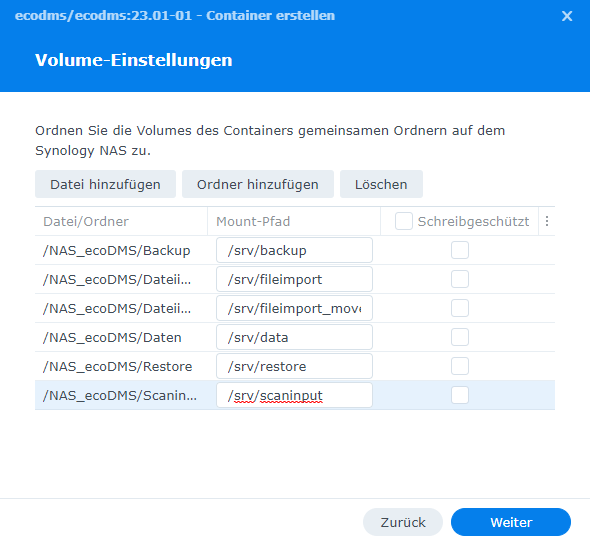Image resolution: width=590 pixels, height=542 pixels.
Task: Click Datei hinzufügen button
Action: (x=105, y=184)
